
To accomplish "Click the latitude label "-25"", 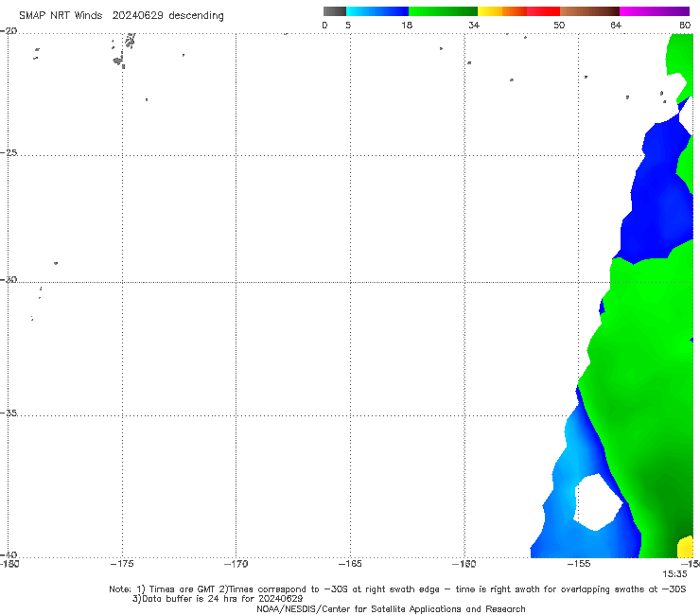I will point(9,152).
